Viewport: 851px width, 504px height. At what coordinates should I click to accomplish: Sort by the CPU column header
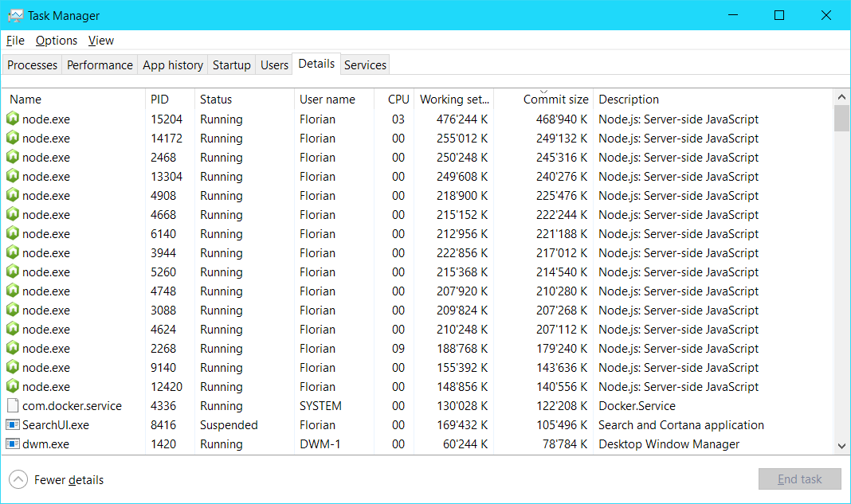[398, 100]
